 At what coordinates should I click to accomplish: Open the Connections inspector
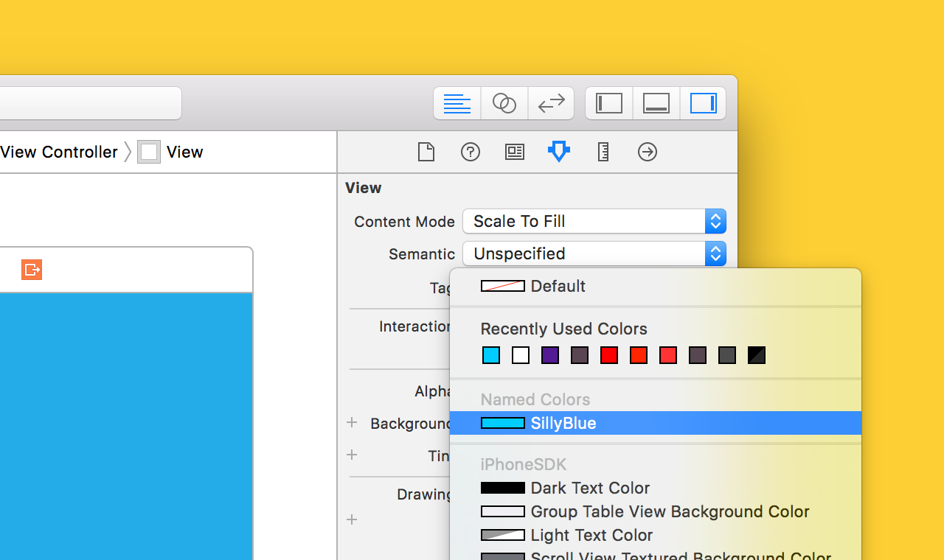[x=648, y=152]
